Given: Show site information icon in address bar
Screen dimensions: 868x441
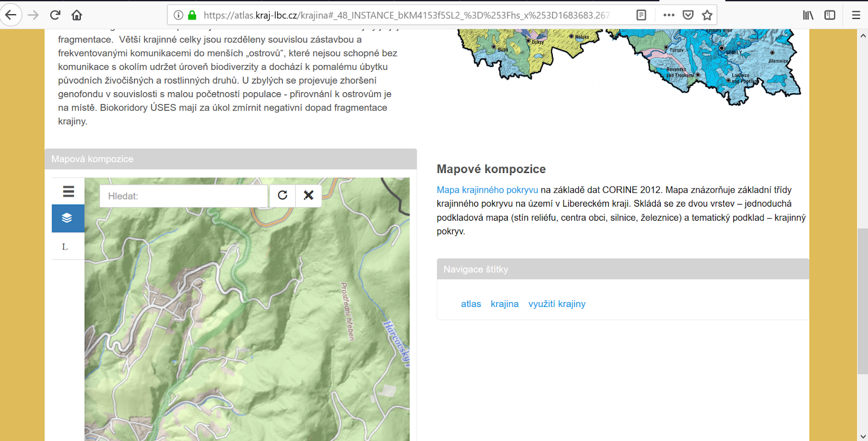Looking at the screenshot, I should 178,15.
